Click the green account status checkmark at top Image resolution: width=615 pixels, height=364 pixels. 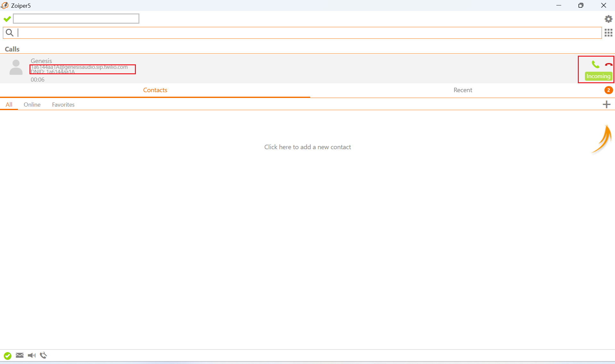[x=7, y=19]
